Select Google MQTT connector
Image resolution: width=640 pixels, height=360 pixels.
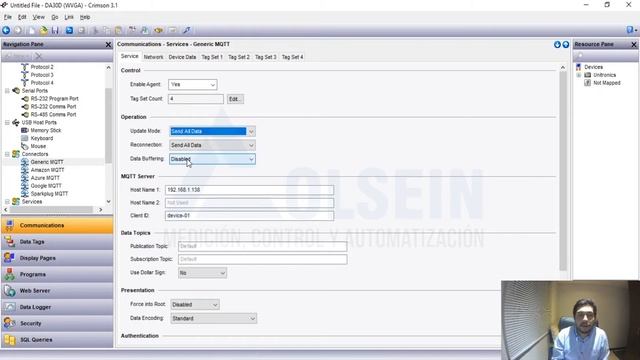tap(46, 186)
